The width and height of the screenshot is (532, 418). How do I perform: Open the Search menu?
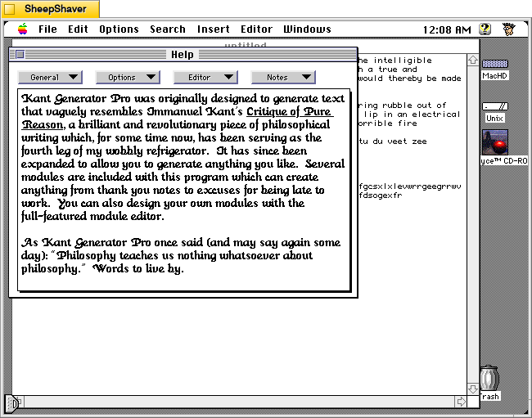[x=168, y=29]
